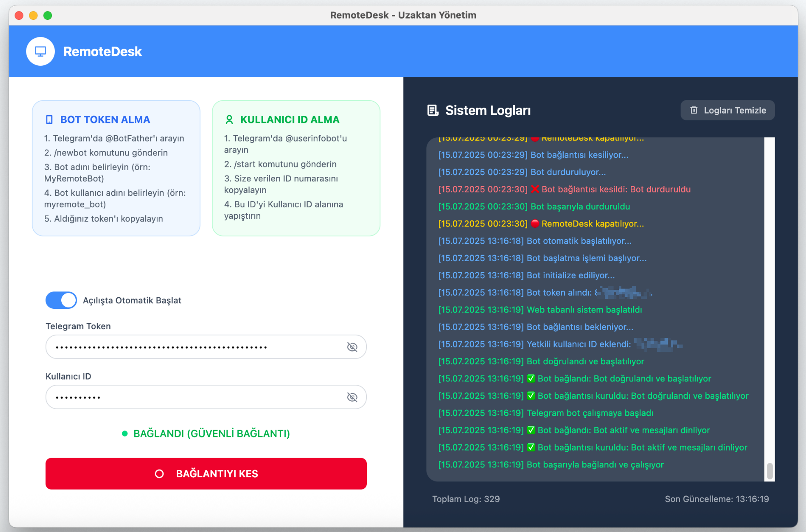This screenshot has height=532, width=806.
Task: Click the log document icon beside Sistem Logları
Action: pos(433,110)
